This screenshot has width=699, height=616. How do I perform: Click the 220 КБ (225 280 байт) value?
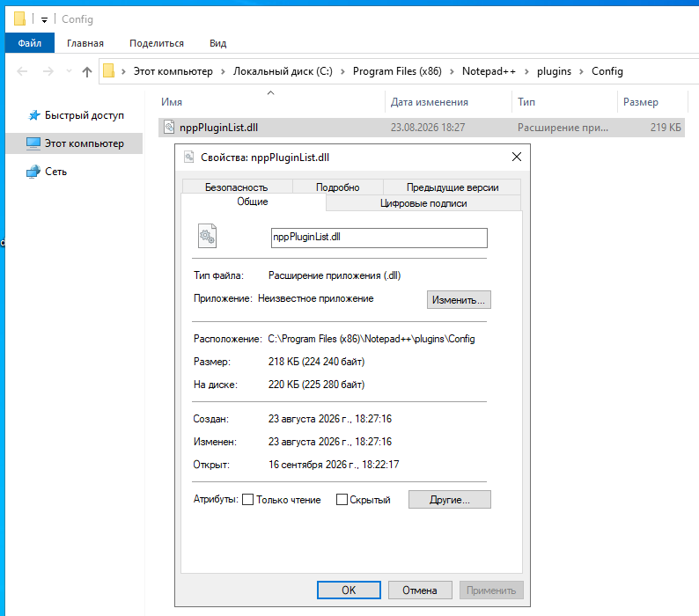pyautogui.click(x=316, y=385)
